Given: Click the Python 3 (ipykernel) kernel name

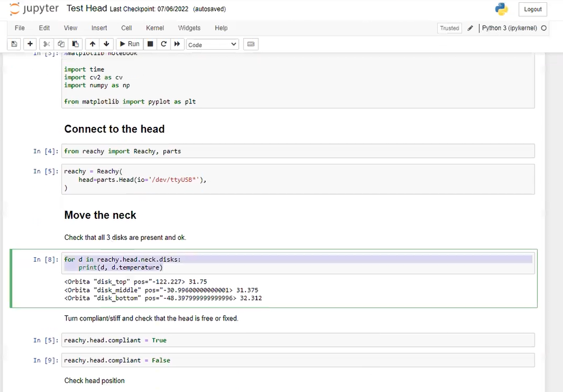Looking at the screenshot, I should pos(509,28).
